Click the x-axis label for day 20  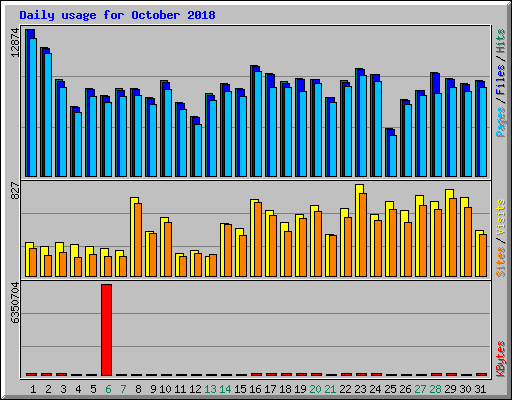(x=315, y=389)
